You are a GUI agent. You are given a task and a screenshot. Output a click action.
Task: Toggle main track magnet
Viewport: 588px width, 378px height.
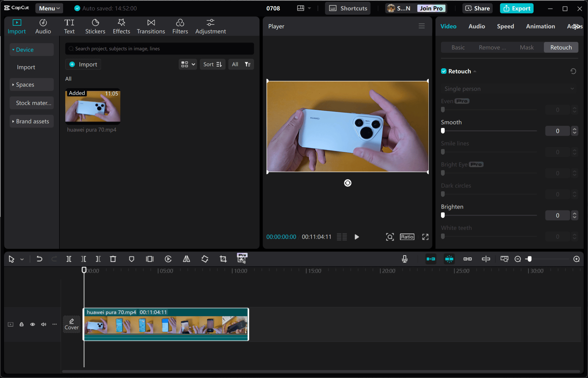tap(431, 259)
